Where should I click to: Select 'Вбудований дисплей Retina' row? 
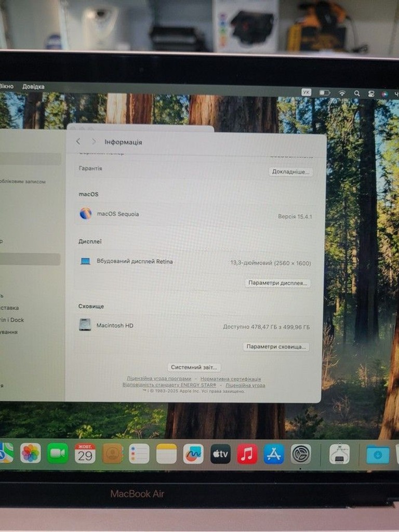coord(135,262)
